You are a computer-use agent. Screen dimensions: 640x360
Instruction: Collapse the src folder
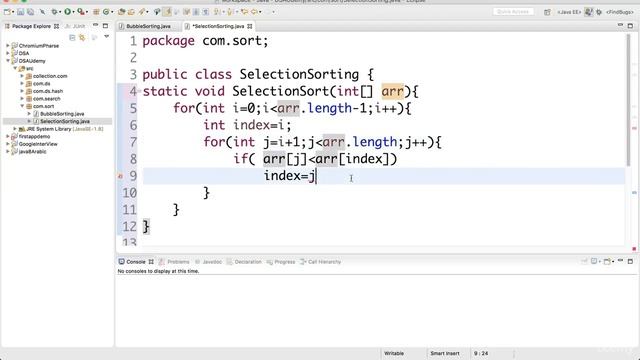[15, 68]
